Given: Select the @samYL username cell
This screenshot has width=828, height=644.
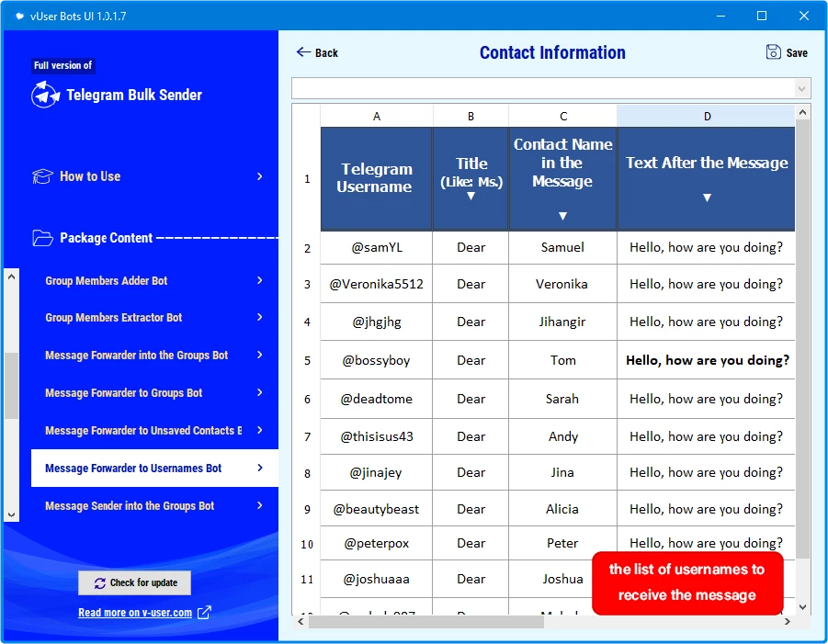Looking at the screenshot, I should tap(377, 247).
